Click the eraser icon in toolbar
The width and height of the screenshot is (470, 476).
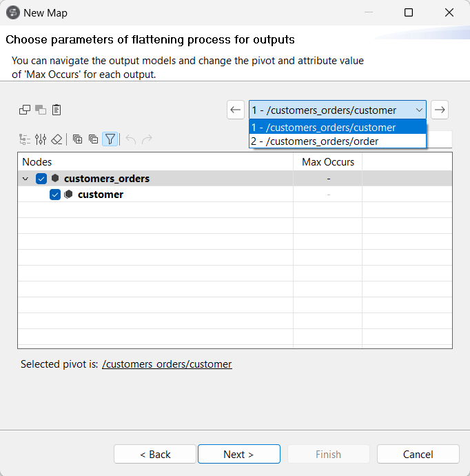[x=57, y=139]
